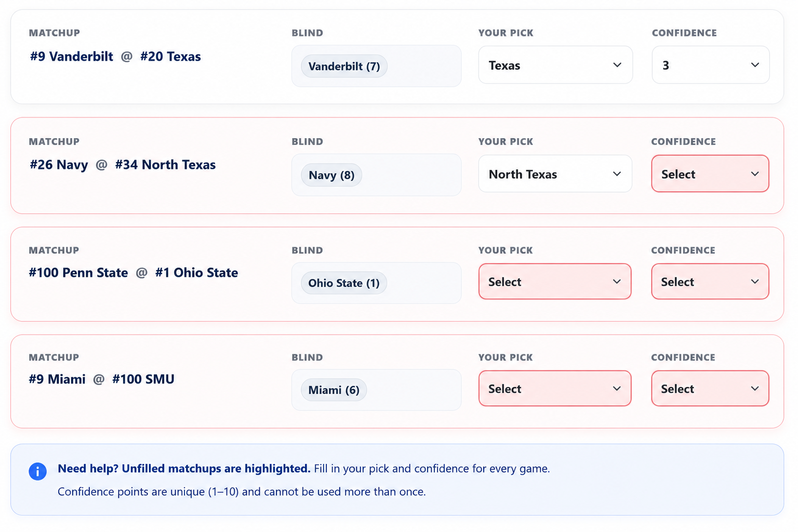Choose pick for Penn State at Ohio State
This screenshot has height=532, width=798.
(555, 282)
